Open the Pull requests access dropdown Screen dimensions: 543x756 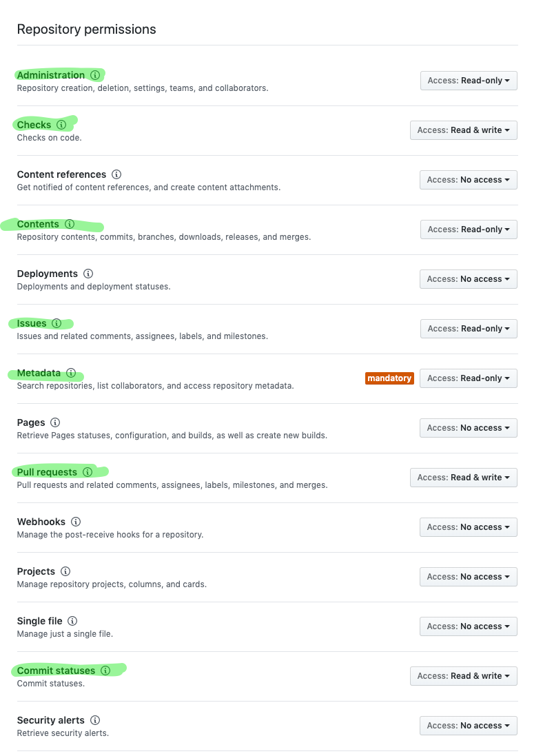tap(463, 478)
